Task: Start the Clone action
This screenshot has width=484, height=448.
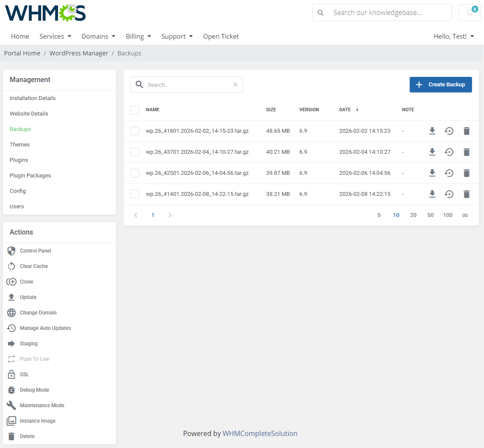Action: 27,281
